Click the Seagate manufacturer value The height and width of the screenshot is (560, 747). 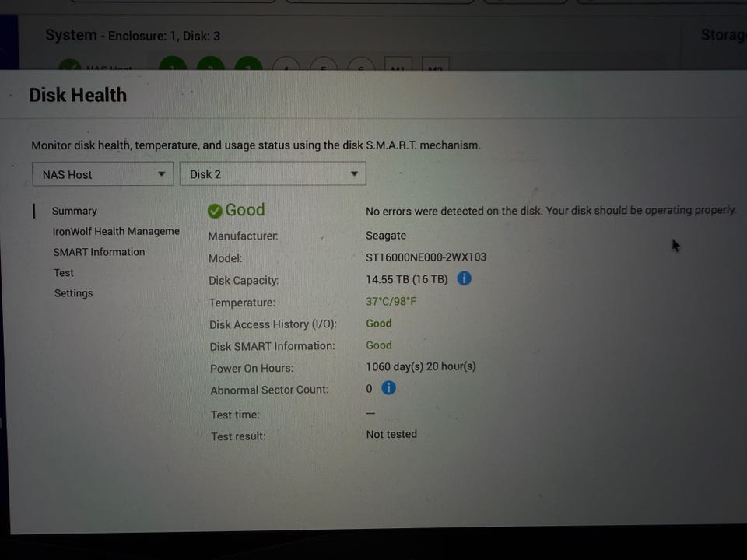(x=386, y=236)
